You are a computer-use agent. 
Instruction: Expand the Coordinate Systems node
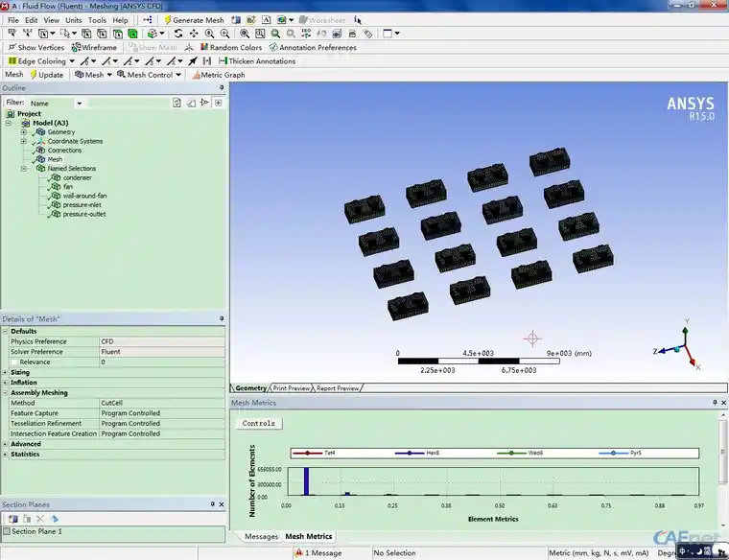pos(24,141)
